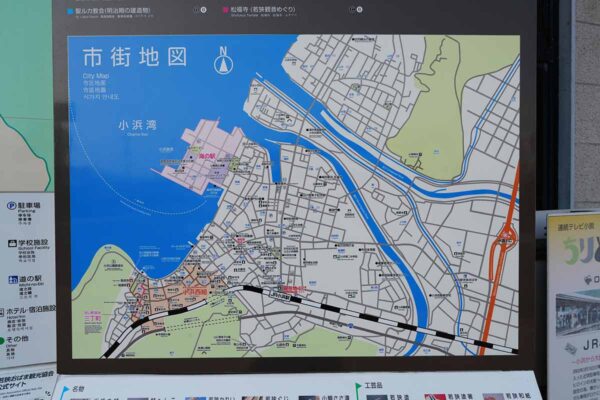
Task: Click the north compass arrow icon
Action: click(x=223, y=63)
